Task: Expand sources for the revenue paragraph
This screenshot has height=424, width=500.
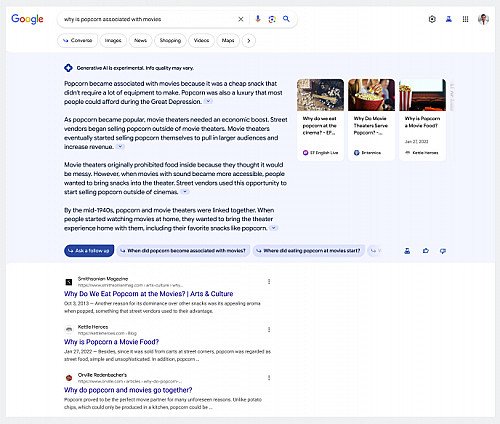Action: (x=120, y=147)
